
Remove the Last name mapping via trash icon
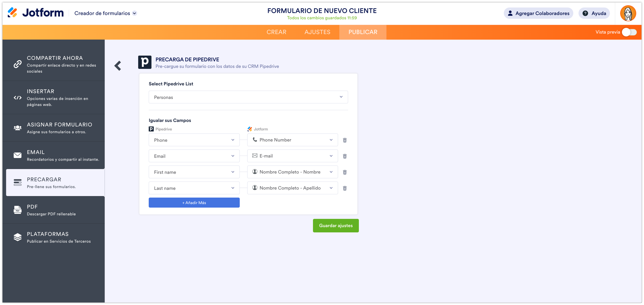point(345,188)
